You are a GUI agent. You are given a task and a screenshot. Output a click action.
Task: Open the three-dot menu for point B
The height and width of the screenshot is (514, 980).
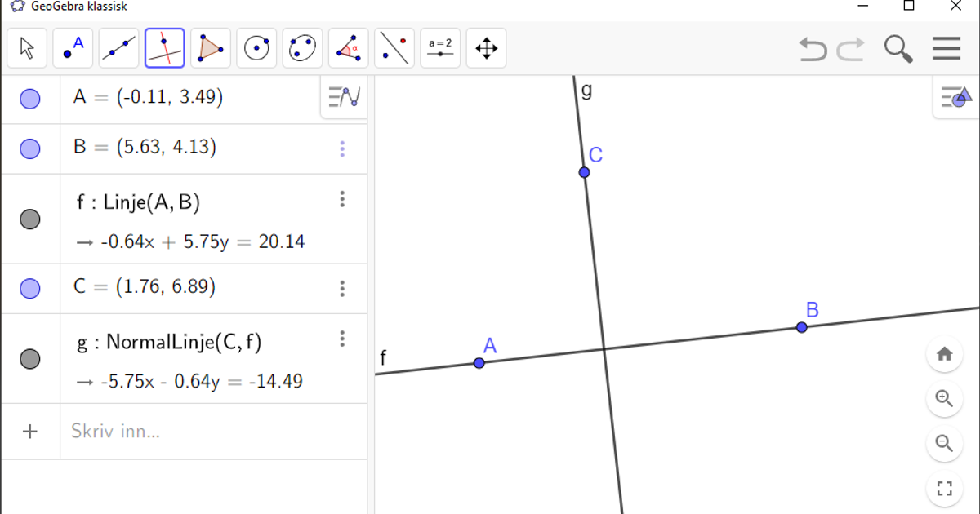(x=342, y=148)
